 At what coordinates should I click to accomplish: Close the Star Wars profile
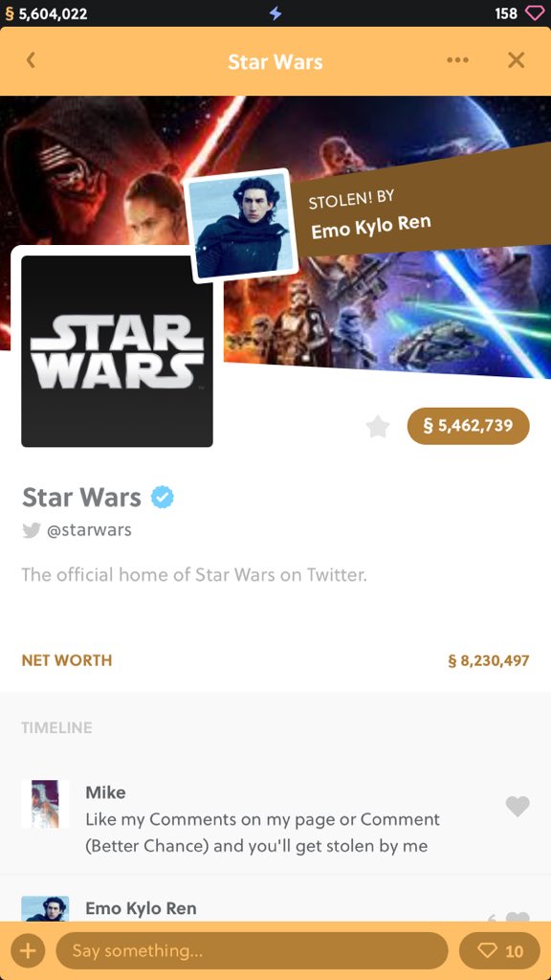tap(516, 60)
